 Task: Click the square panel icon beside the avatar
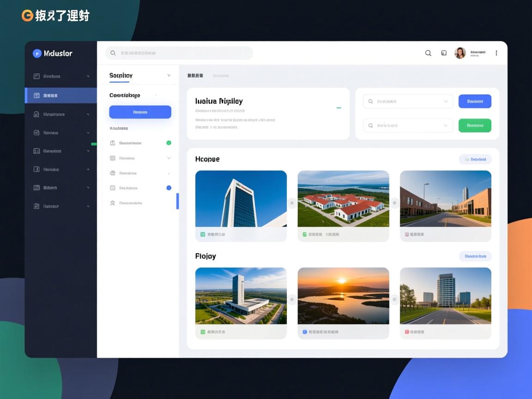pyautogui.click(x=444, y=53)
